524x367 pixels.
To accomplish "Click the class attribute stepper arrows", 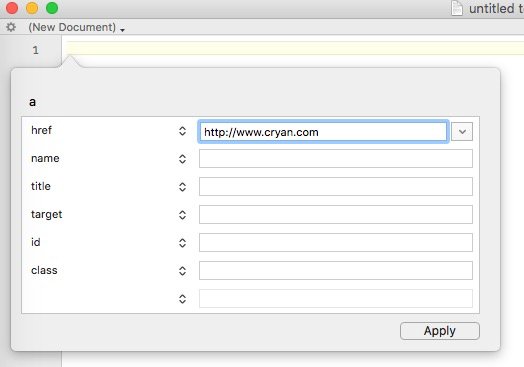I will (x=182, y=271).
